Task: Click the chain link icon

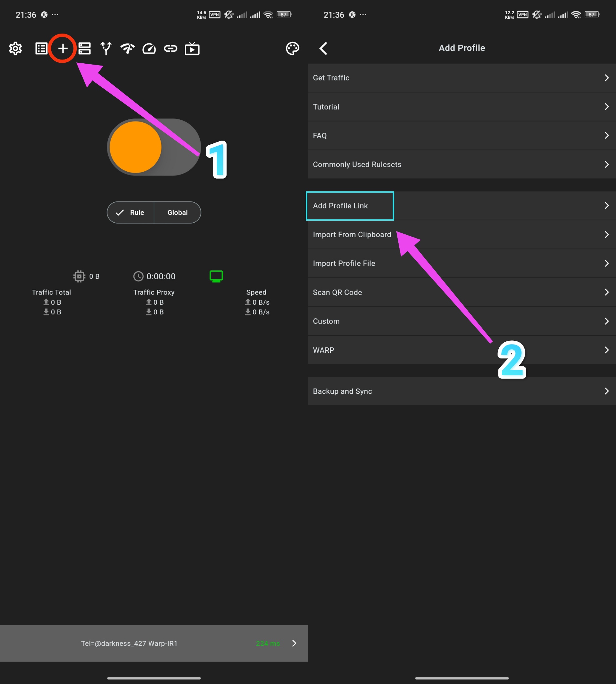Action: pyautogui.click(x=170, y=49)
